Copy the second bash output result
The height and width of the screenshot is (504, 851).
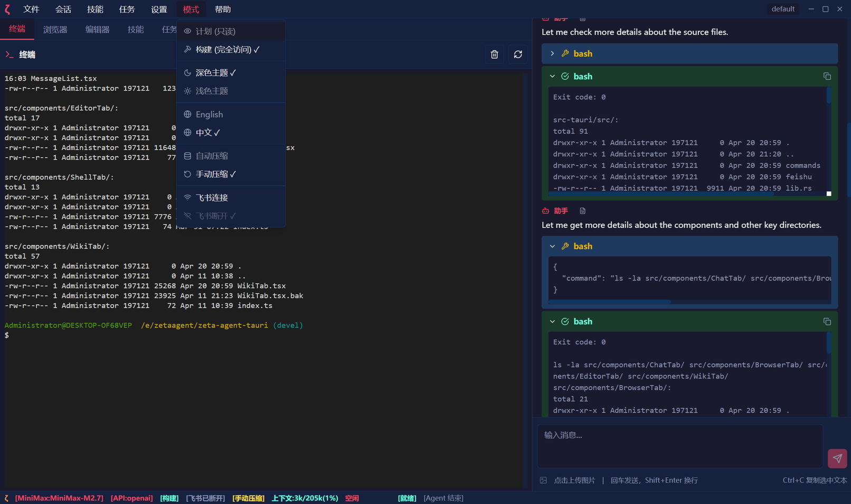click(x=827, y=321)
